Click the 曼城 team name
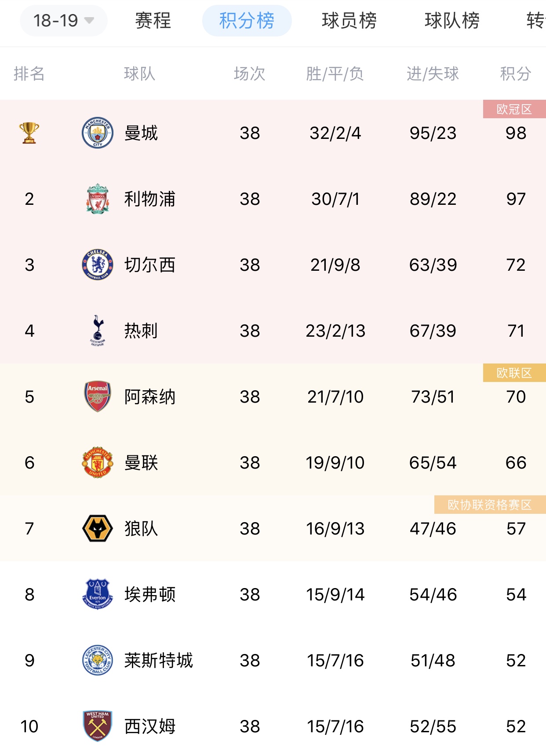 point(141,133)
